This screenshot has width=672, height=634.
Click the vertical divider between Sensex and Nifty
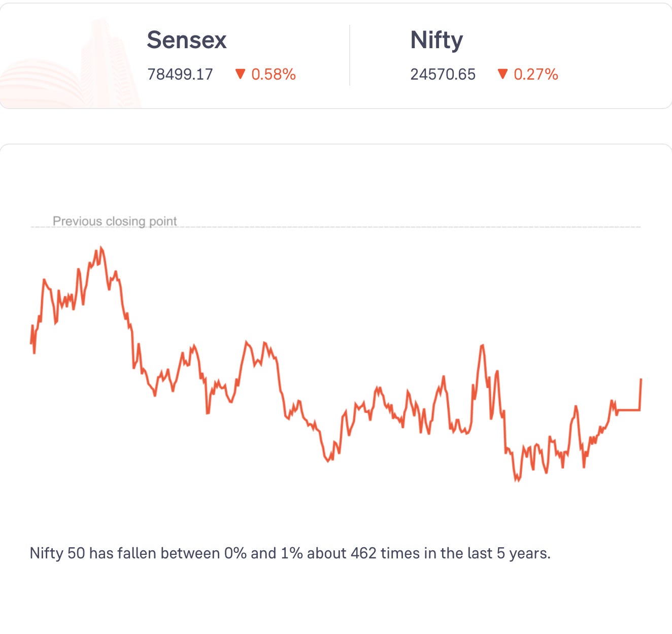350,55
